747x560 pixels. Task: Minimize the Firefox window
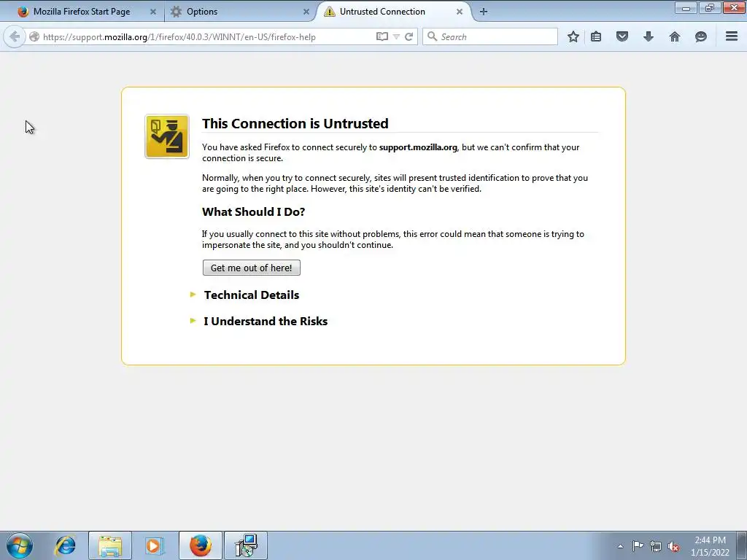(686, 7)
